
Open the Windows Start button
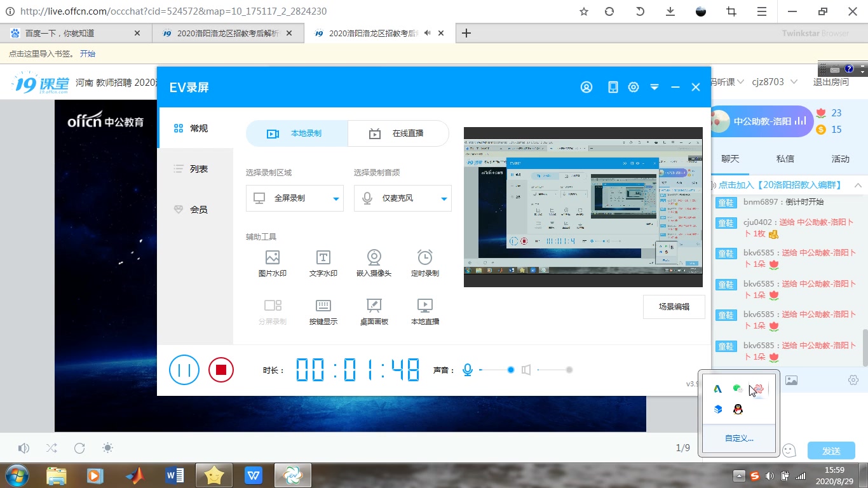click(x=16, y=475)
